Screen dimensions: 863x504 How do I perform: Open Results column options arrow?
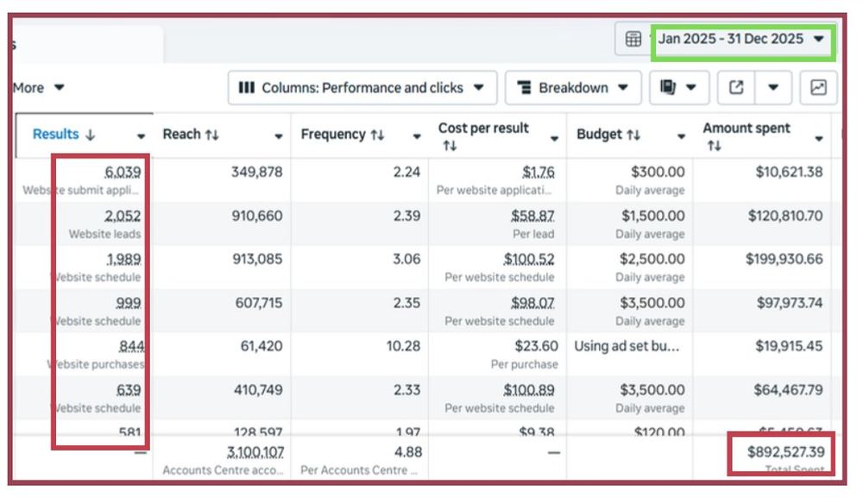pyautogui.click(x=141, y=135)
